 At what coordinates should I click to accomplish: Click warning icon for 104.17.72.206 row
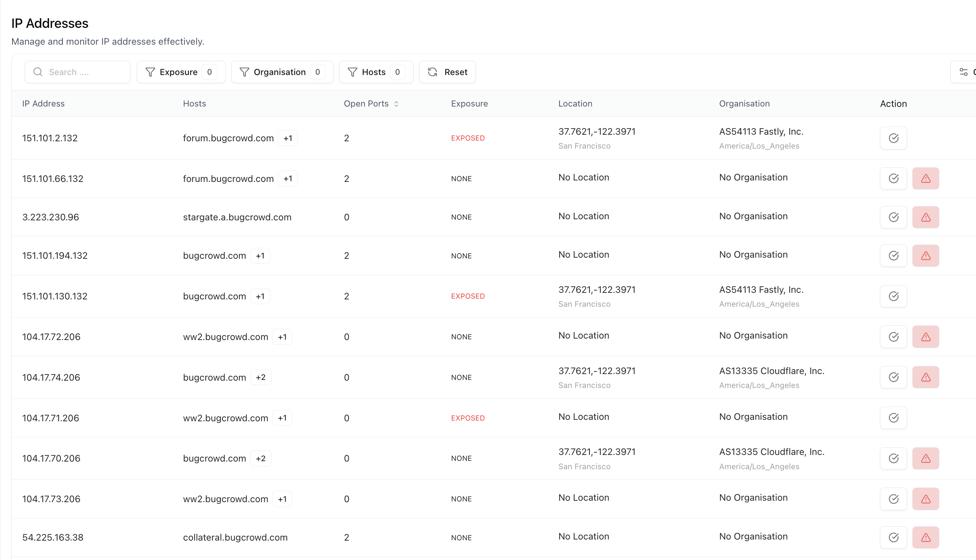click(925, 337)
